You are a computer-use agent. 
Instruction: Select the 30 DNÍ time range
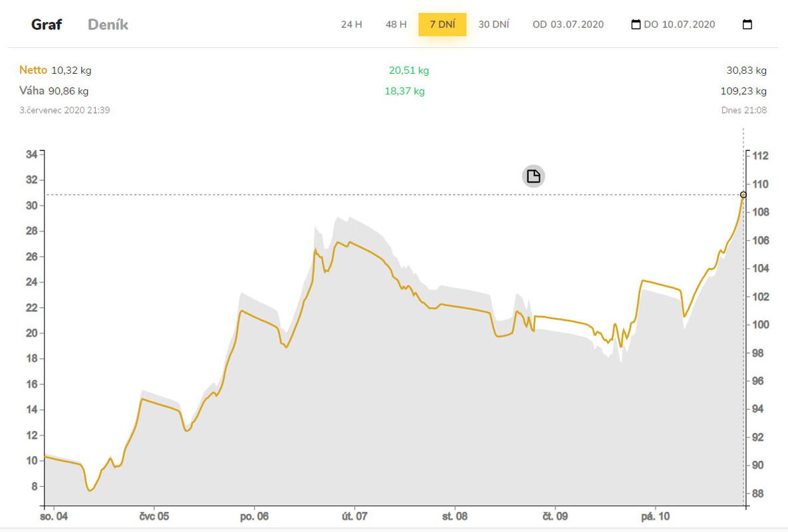[493, 25]
